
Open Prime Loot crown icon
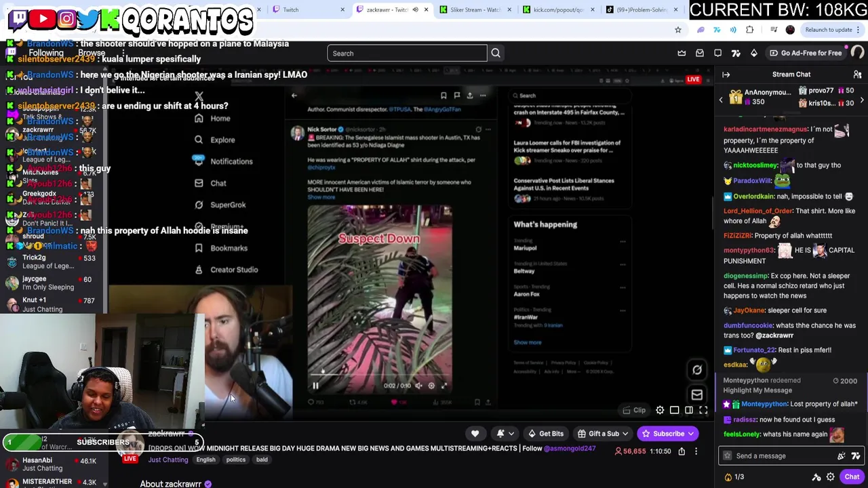(x=682, y=53)
